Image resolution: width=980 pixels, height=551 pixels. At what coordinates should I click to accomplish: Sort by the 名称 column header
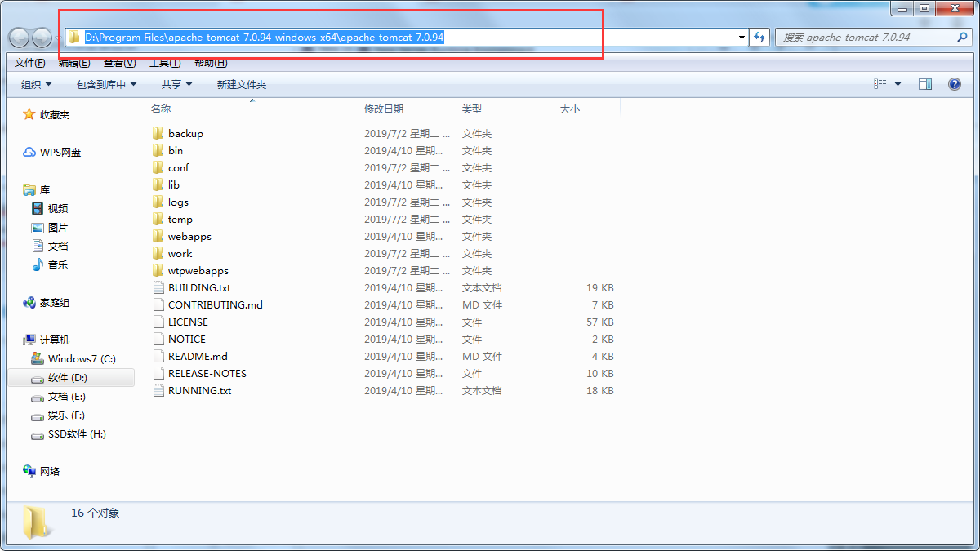point(161,109)
